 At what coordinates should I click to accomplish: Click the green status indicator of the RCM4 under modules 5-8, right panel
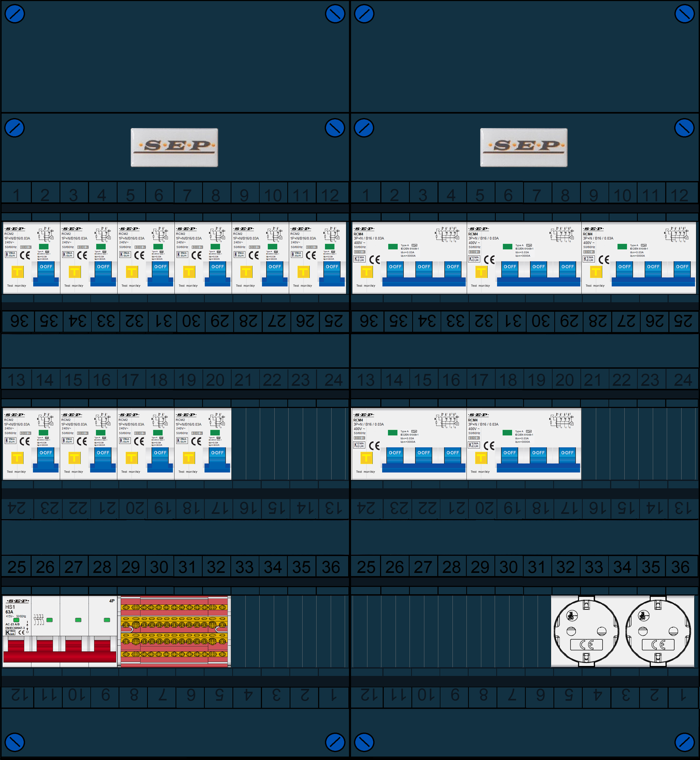pyautogui.click(x=508, y=246)
